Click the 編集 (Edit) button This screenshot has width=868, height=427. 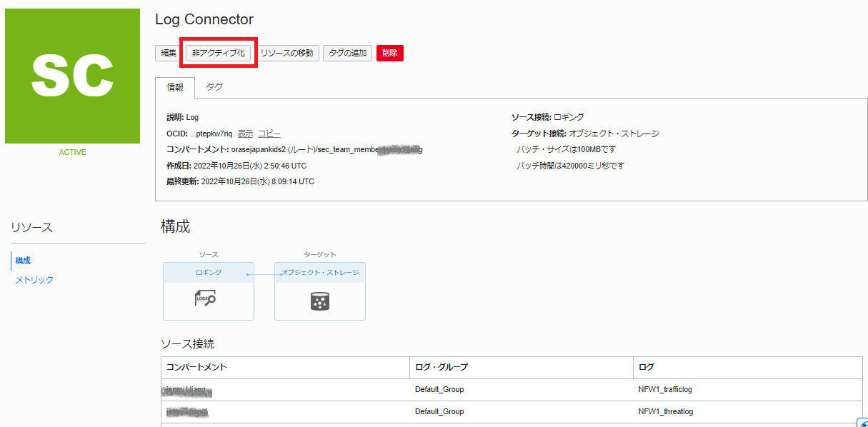click(169, 54)
